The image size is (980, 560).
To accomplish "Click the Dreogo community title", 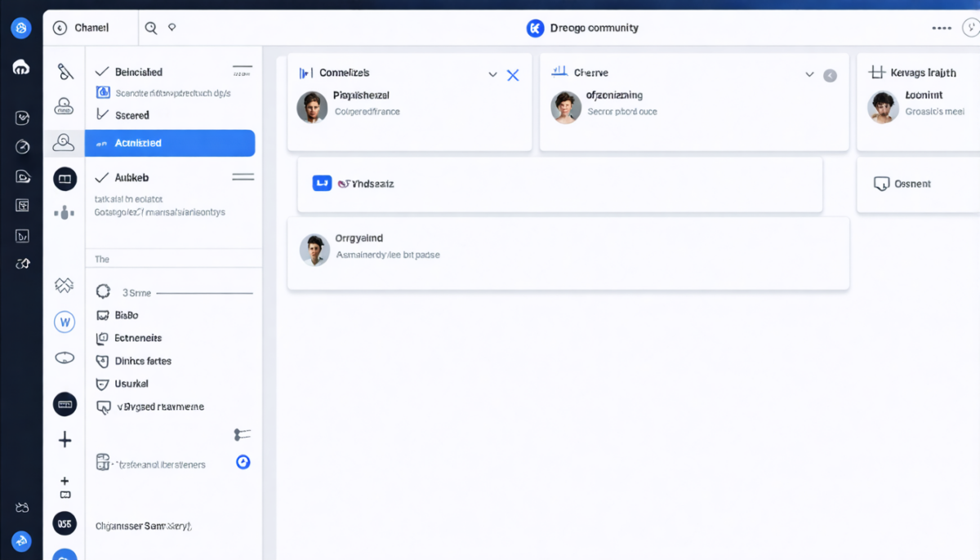I will coord(595,28).
